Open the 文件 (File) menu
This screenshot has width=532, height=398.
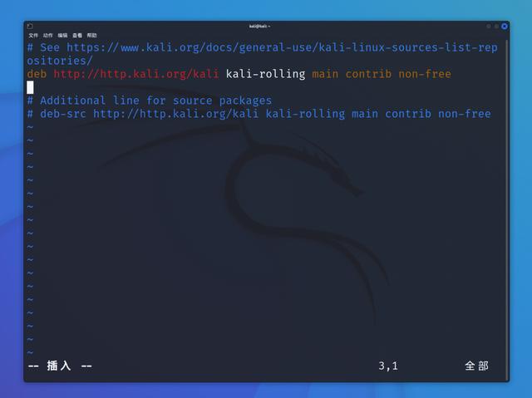[33, 35]
